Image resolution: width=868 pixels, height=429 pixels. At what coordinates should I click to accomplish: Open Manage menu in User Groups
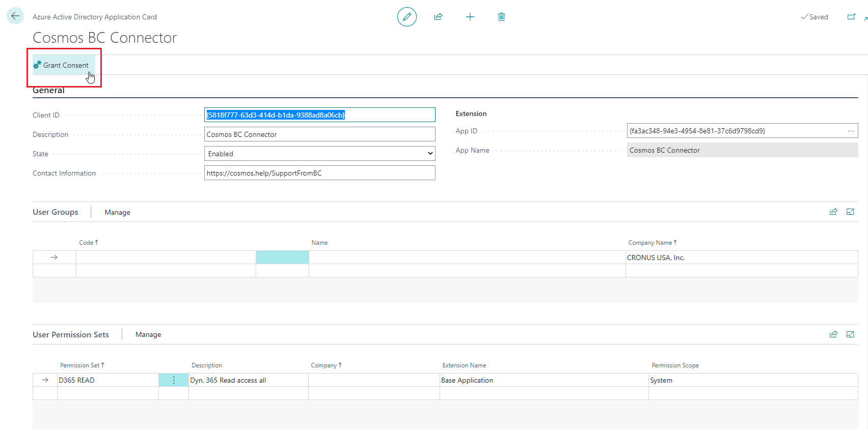[118, 212]
